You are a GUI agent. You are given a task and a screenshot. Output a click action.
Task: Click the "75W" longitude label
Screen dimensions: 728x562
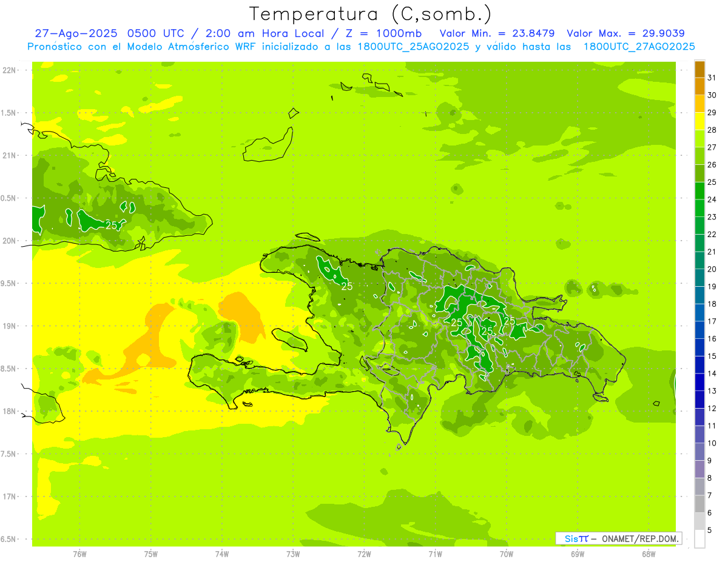151,554
